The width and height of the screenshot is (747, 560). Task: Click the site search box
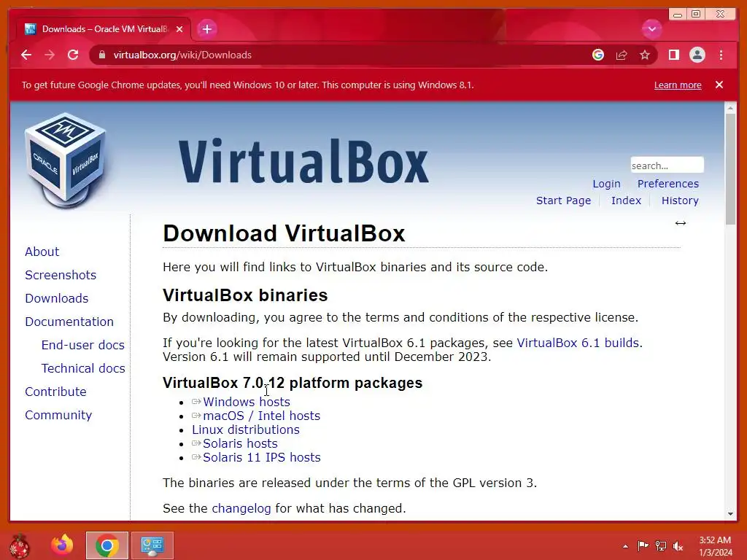point(667,166)
